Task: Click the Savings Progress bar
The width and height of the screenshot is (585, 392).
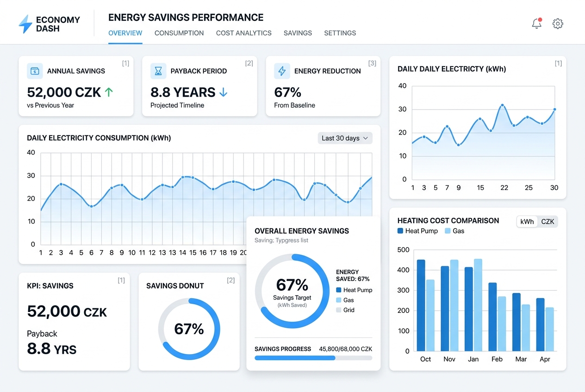Action: [313, 358]
